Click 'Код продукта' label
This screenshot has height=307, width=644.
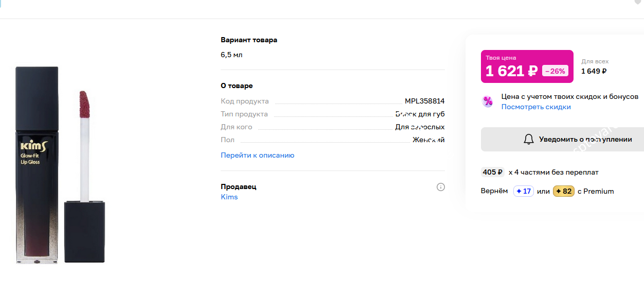pos(245,101)
